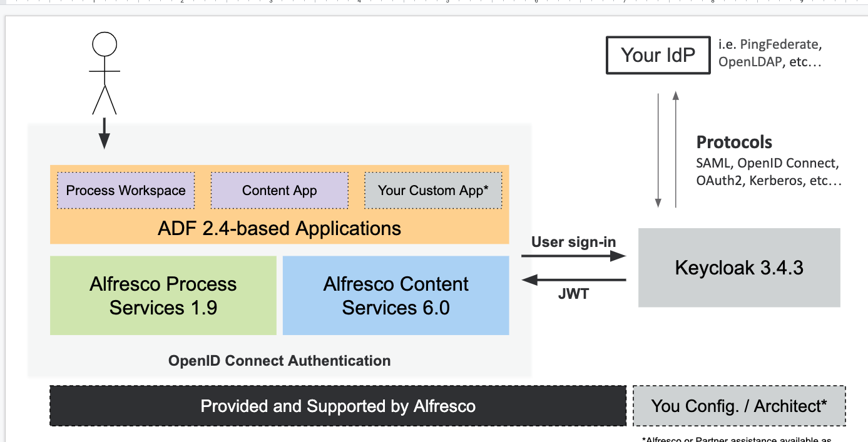Select the Content App box
Viewport: 868px width, 442px height.
click(279, 191)
